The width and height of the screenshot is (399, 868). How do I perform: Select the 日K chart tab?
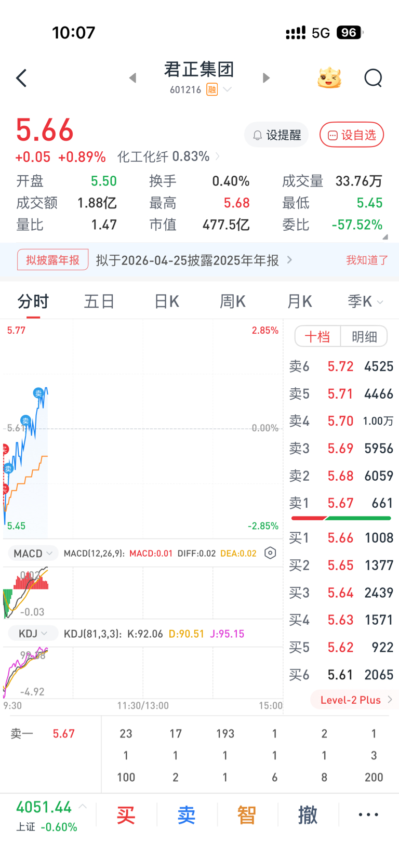click(x=166, y=301)
